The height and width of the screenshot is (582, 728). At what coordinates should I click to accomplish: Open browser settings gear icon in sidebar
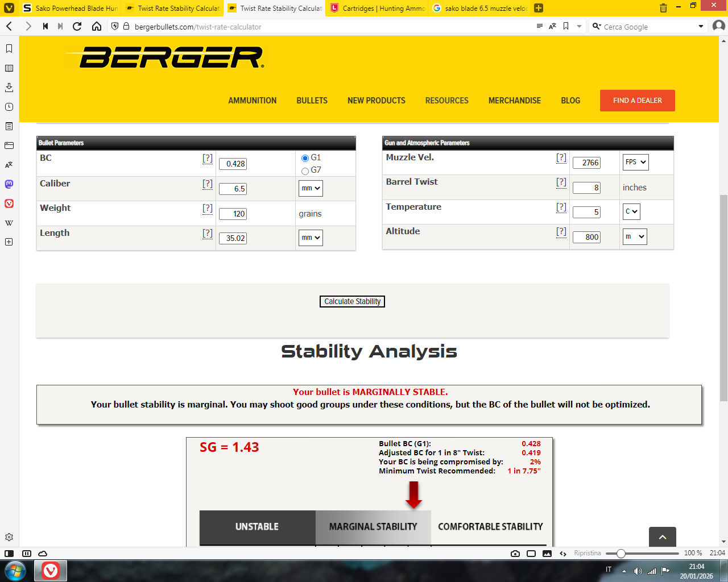pos(9,537)
